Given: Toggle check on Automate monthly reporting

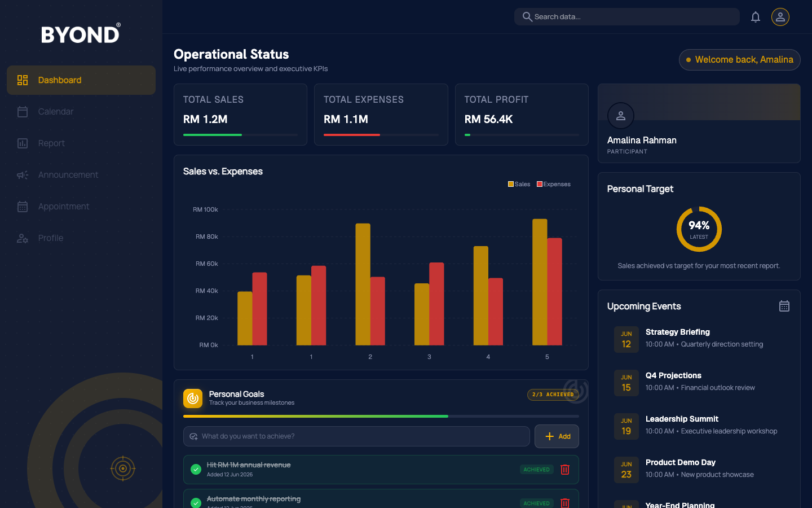Looking at the screenshot, I should pos(196,503).
